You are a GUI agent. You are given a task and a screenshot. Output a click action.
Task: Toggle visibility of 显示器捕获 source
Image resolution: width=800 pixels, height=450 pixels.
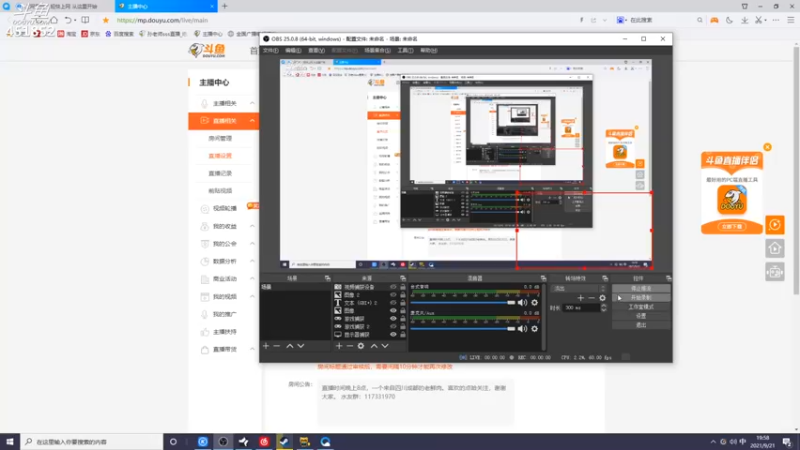click(393, 335)
